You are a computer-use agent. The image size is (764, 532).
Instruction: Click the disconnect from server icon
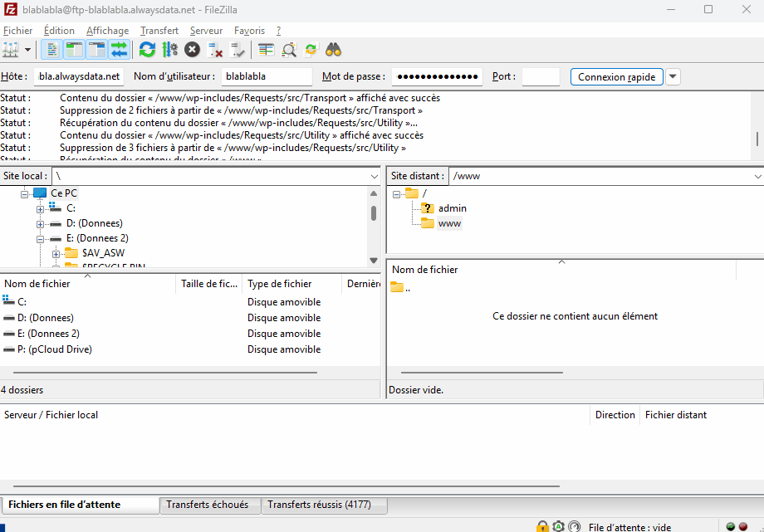pos(215,50)
